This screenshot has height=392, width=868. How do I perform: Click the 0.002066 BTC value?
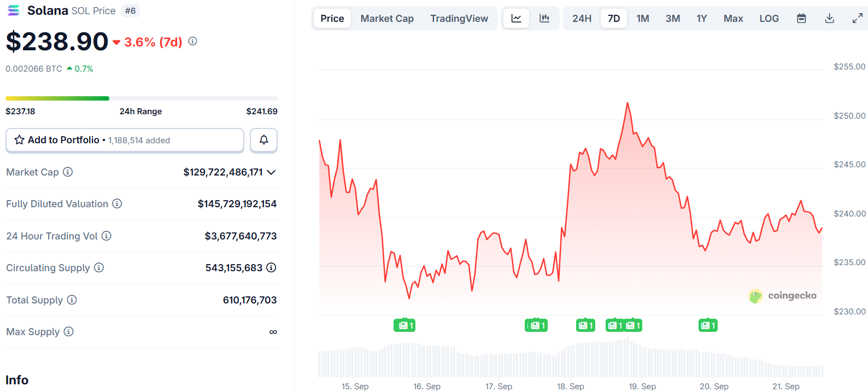[34, 68]
